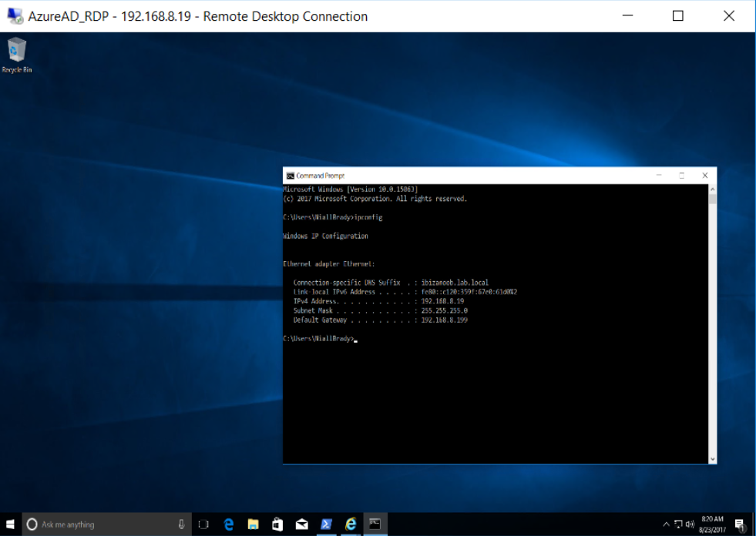Open the volume control tray icon

(690, 524)
